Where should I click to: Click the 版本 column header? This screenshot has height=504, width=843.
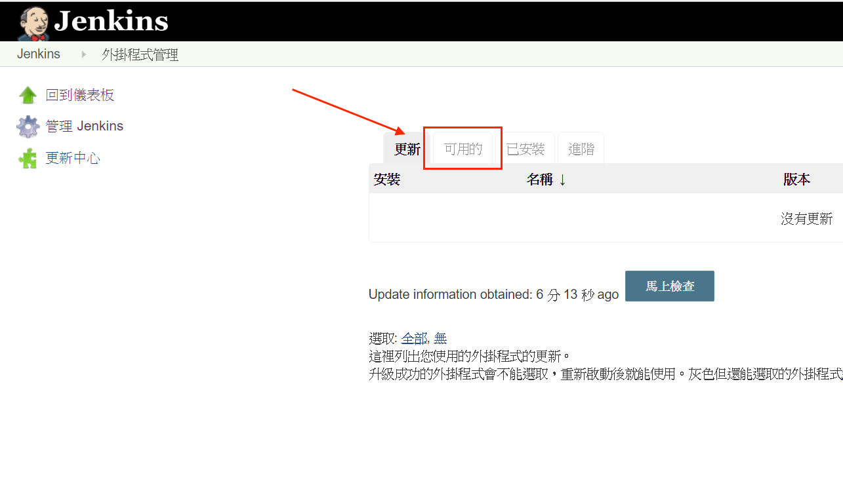tap(796, 179)
